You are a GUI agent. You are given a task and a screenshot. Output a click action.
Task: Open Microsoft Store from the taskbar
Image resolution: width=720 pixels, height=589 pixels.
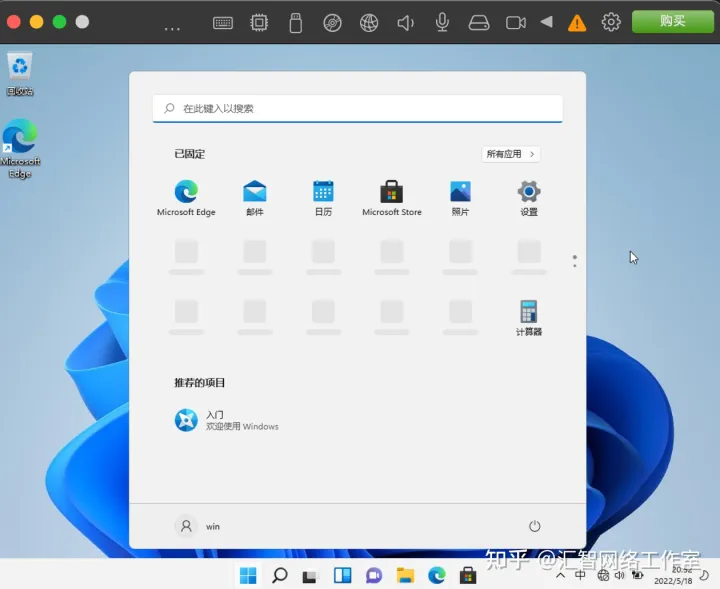pos(468,575)
